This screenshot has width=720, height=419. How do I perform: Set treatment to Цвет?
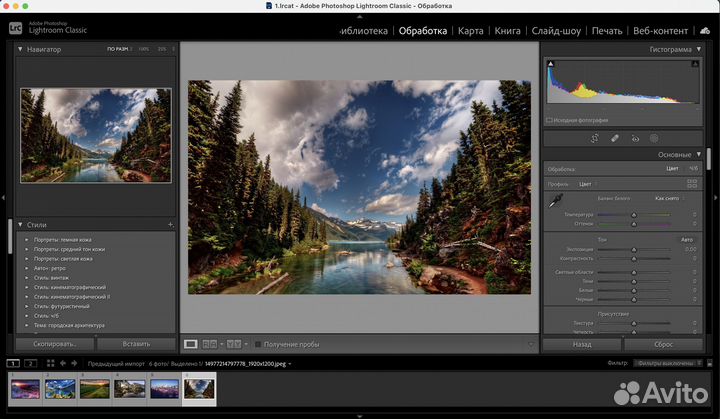click(672, 169)
